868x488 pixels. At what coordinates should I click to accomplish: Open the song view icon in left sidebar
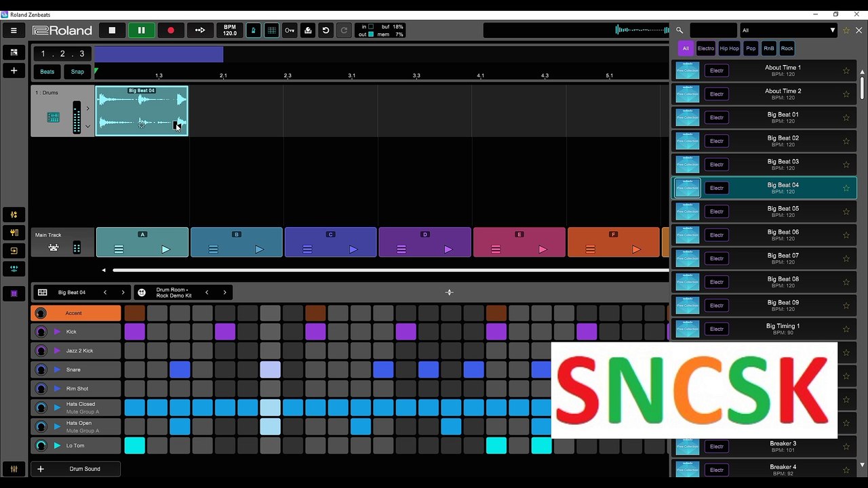tap(14, 52)
